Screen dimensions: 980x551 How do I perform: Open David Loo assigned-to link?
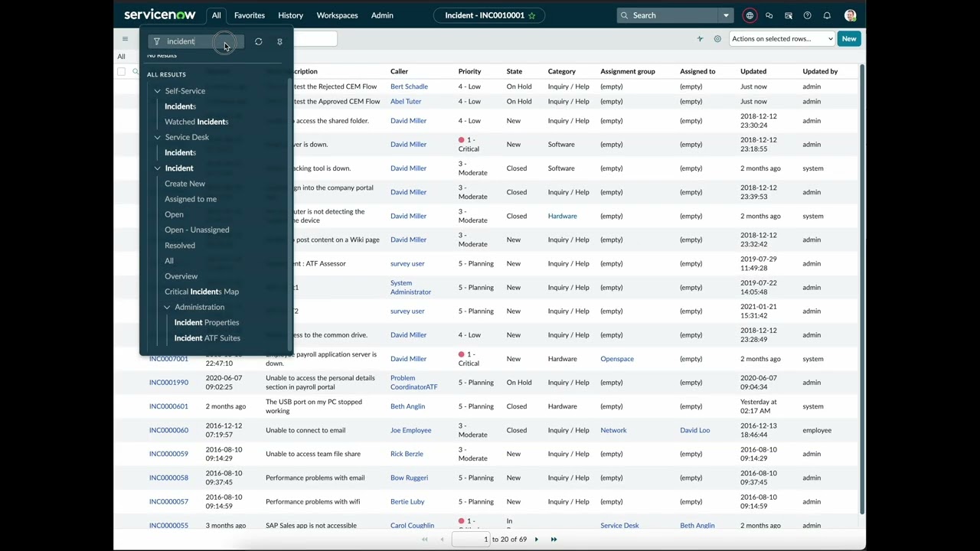[694, 430]
